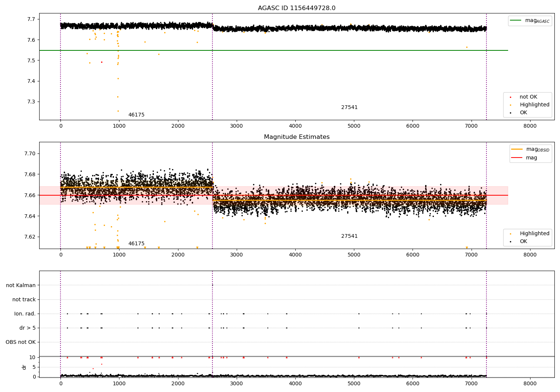Click the 3000 x-tick under the bottom plot

click(x=237, y=383)
